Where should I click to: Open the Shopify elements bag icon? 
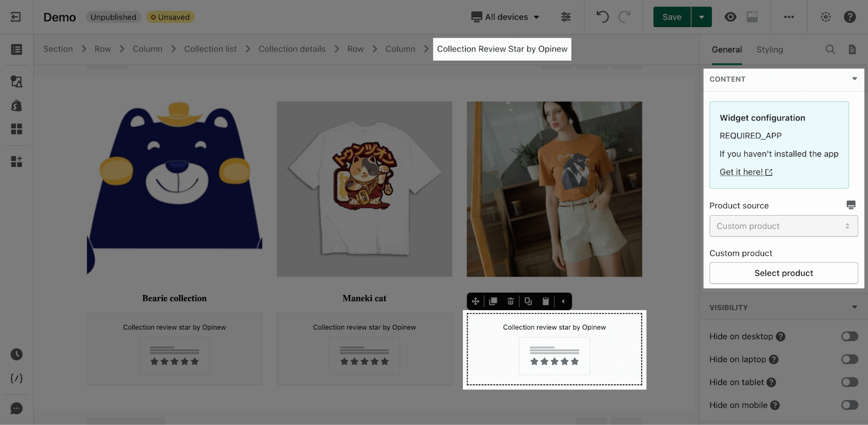point(16,105)
